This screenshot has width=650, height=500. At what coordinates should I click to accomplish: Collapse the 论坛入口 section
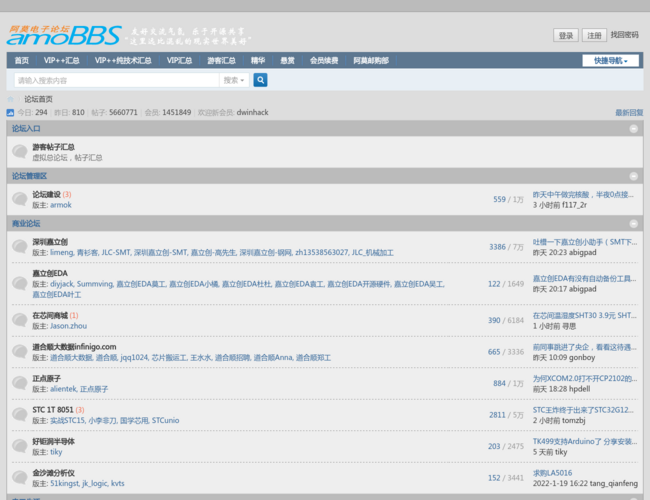click(x=633, y=129)
